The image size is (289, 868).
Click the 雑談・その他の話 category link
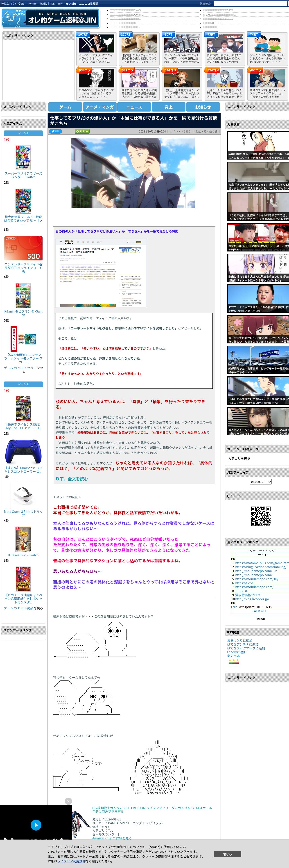click(x=206, y=131)
